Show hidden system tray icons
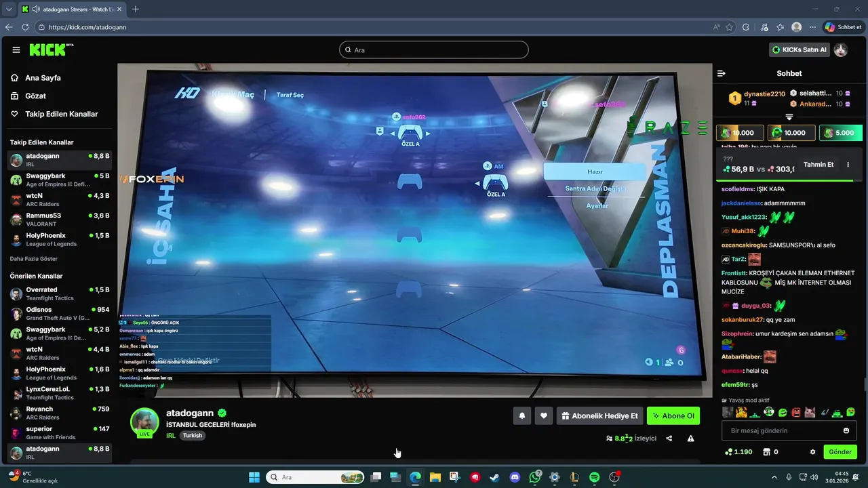Screen dimensions: 868x488 tap(774, 477)
